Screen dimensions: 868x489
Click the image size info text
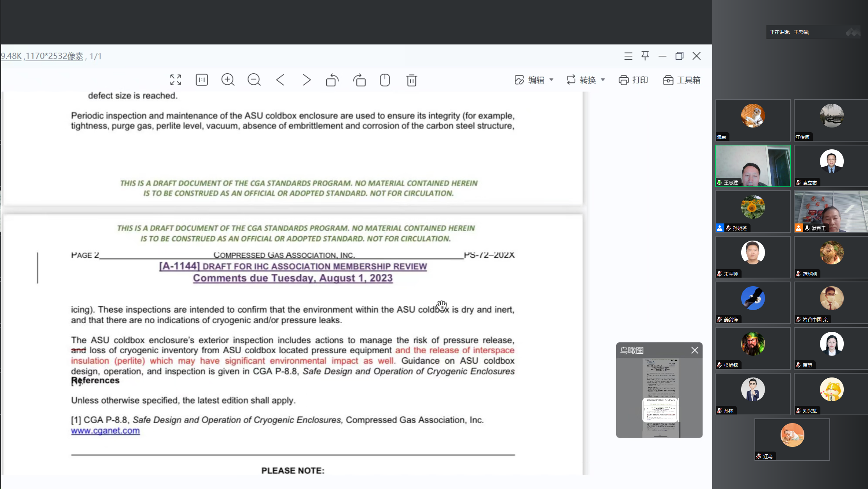[54, 56]
